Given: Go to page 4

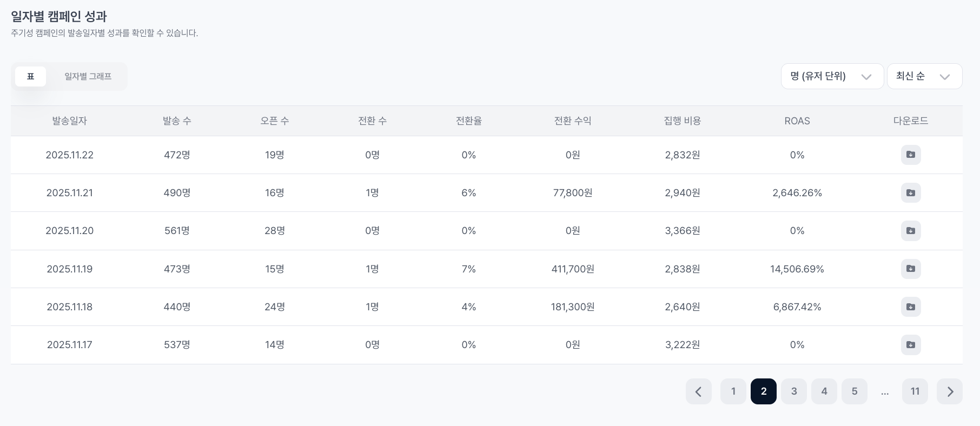Looking at the screenshot, I should click(x=824, y=391).
